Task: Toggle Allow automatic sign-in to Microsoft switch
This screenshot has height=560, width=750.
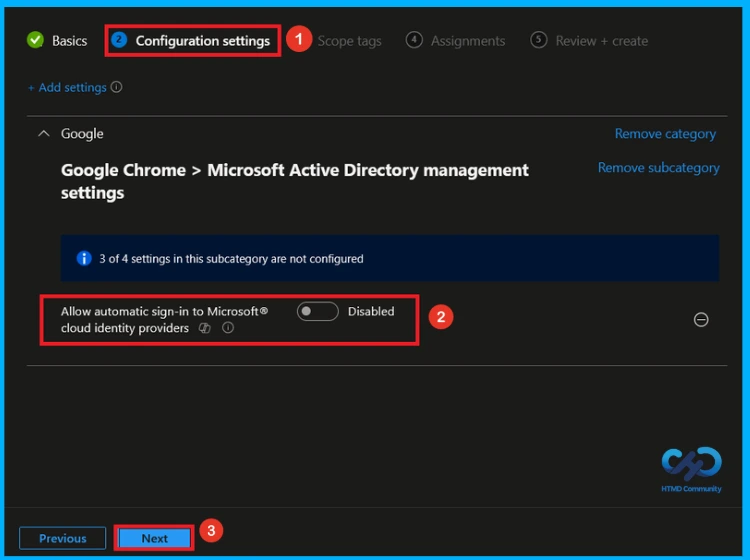Action: pos(318,311)
